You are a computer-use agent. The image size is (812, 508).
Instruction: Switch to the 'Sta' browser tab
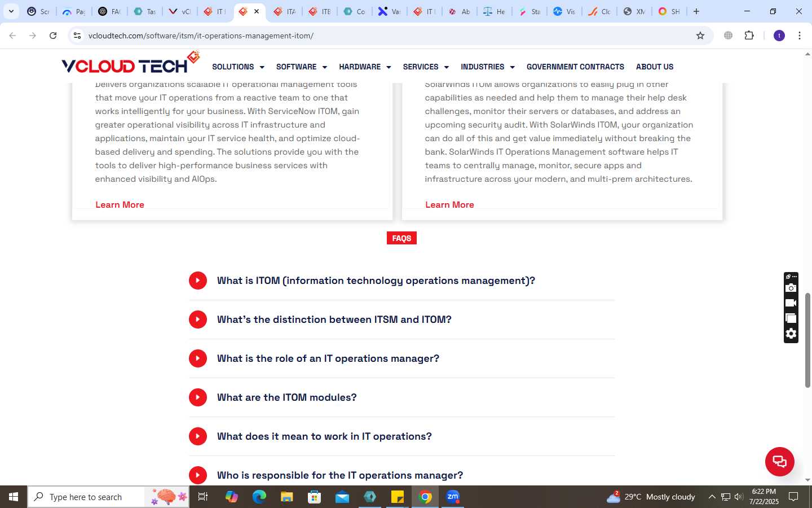point(529,11)
